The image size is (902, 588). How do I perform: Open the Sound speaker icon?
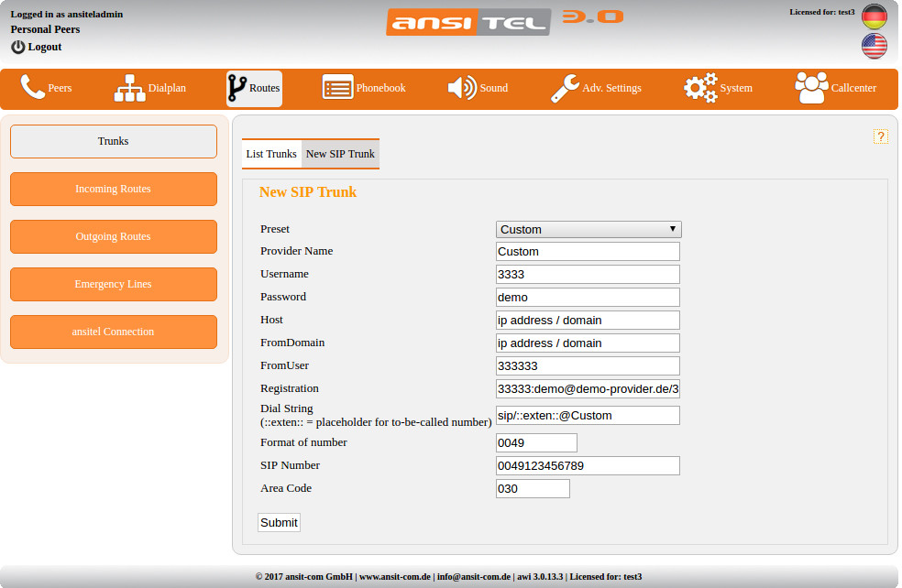click(461, 88)
